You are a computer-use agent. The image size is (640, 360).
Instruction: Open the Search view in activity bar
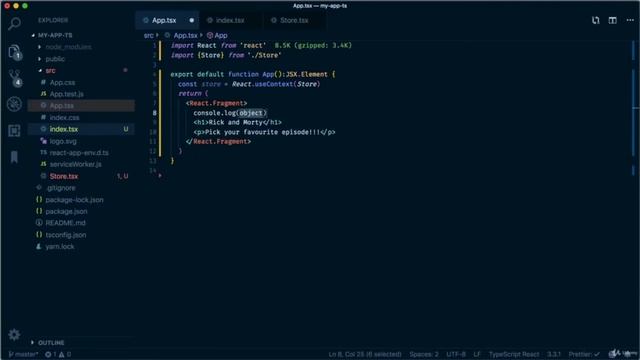click(x=14, y=24)
